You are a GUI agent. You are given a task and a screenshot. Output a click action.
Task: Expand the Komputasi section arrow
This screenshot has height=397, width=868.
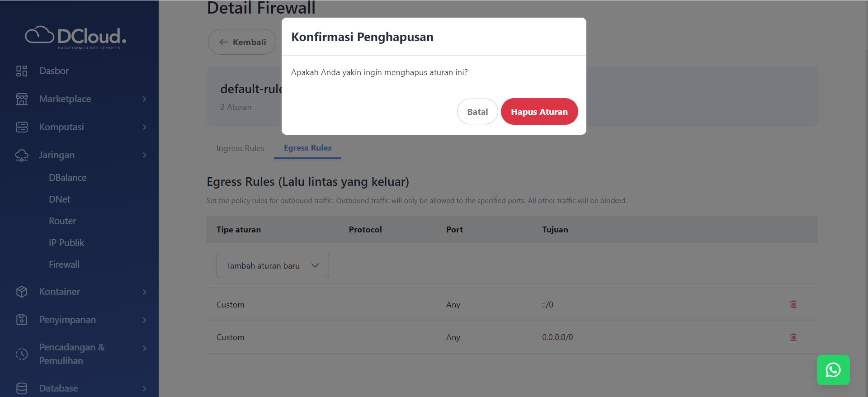(x=144, y=127)
